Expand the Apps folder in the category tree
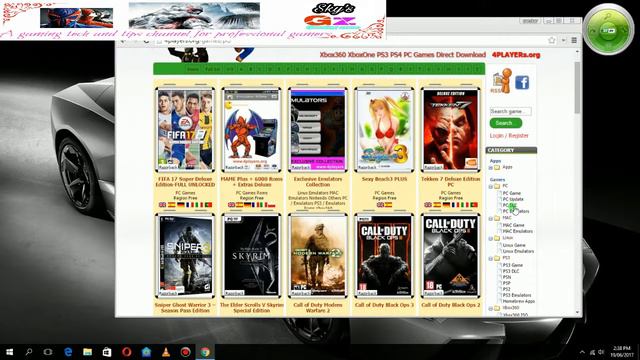The height and width of the screenshot is (360, 640). 491,167
